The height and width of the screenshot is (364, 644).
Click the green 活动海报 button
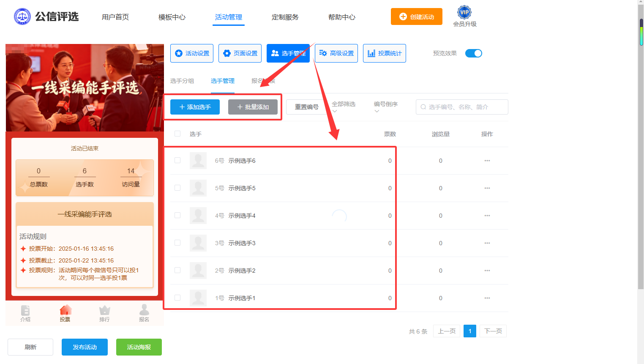coord(139,347)
